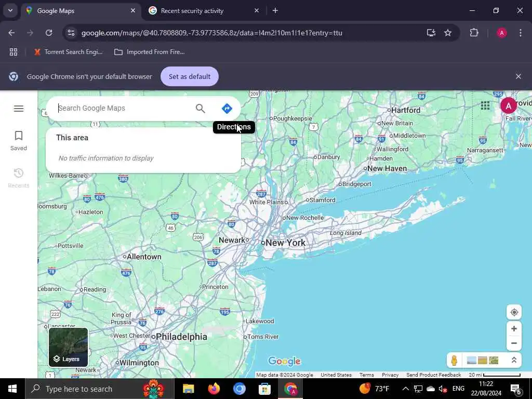The image size is (532, 399).
Task: Open the Windows notification center
Action: click(515, 389)
